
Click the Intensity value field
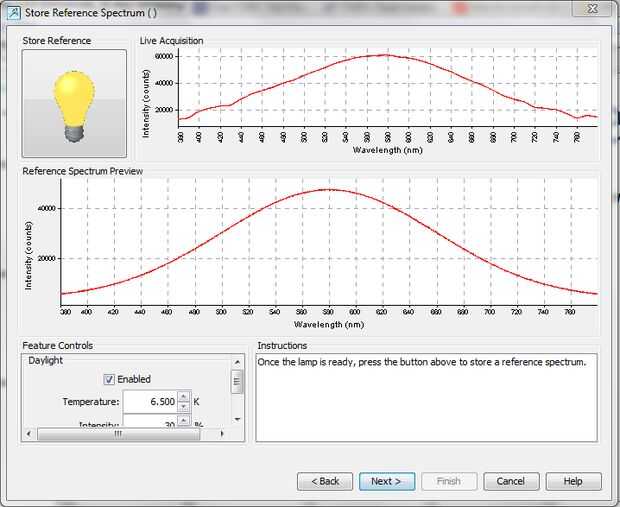tap(150, 421)
